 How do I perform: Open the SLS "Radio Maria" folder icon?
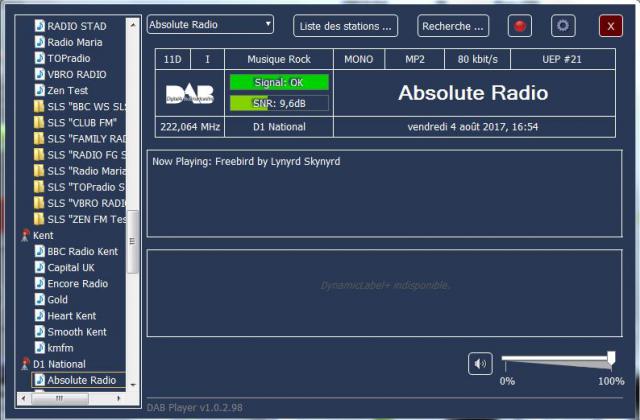point(39,171)
